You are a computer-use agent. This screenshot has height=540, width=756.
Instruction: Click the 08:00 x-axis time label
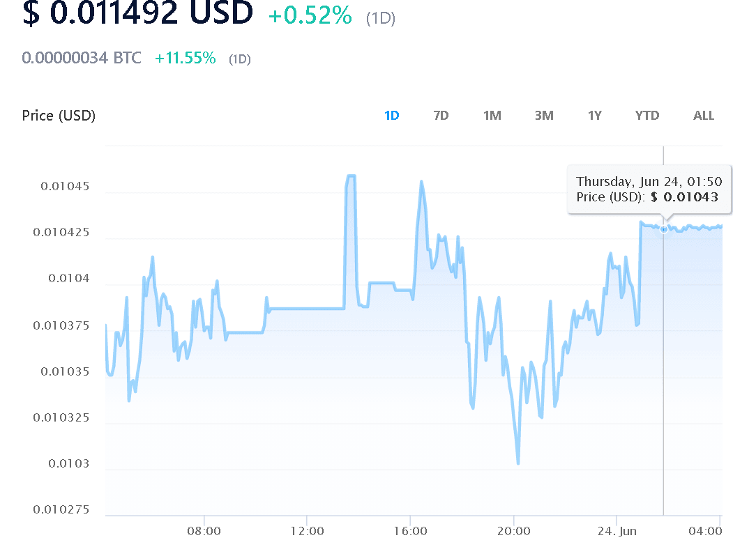[204, 531]
